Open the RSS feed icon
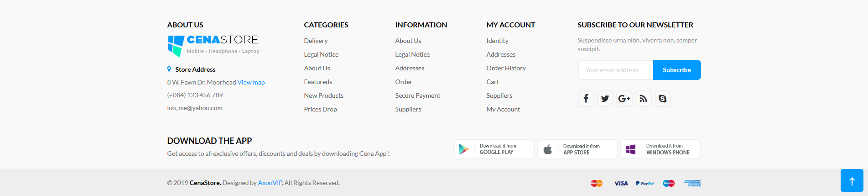The width and height of the screenshot is (868, 196). click(644, 99)
